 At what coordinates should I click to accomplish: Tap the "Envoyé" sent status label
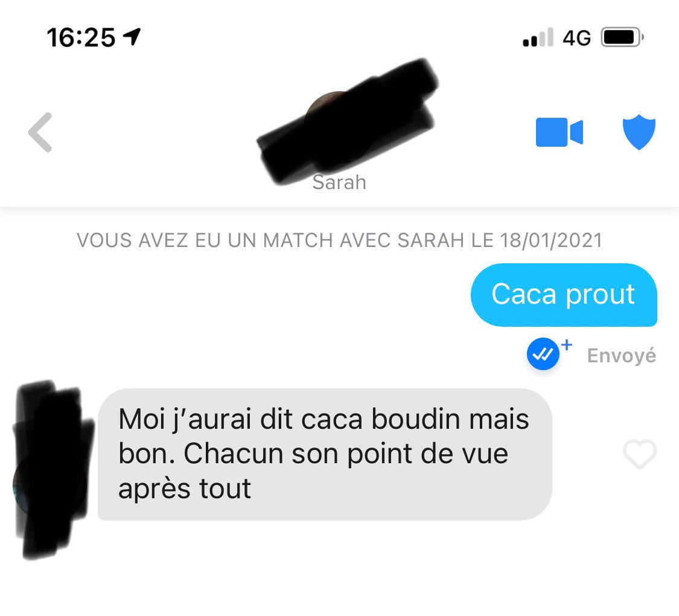coord(622,356)
